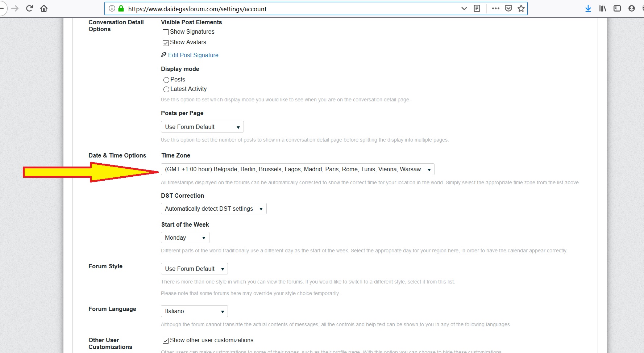Show site security info via green padlock
The image size is (644, 353).
[121, 9]
